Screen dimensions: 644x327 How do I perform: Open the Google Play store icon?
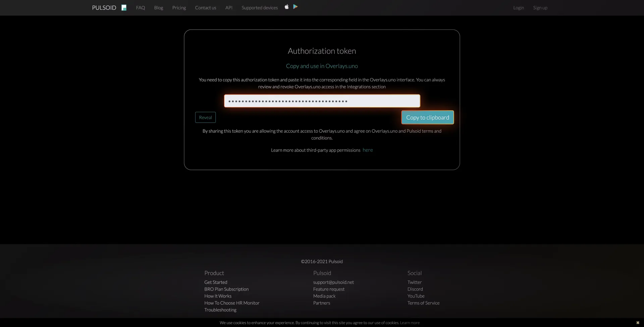(x=295, y=7)
